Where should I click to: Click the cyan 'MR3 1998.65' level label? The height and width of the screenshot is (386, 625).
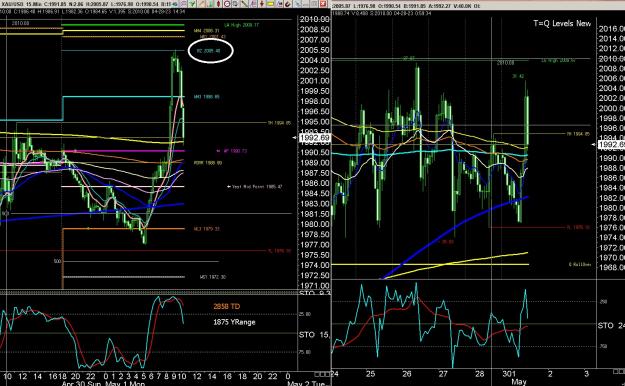coord(206,97)
